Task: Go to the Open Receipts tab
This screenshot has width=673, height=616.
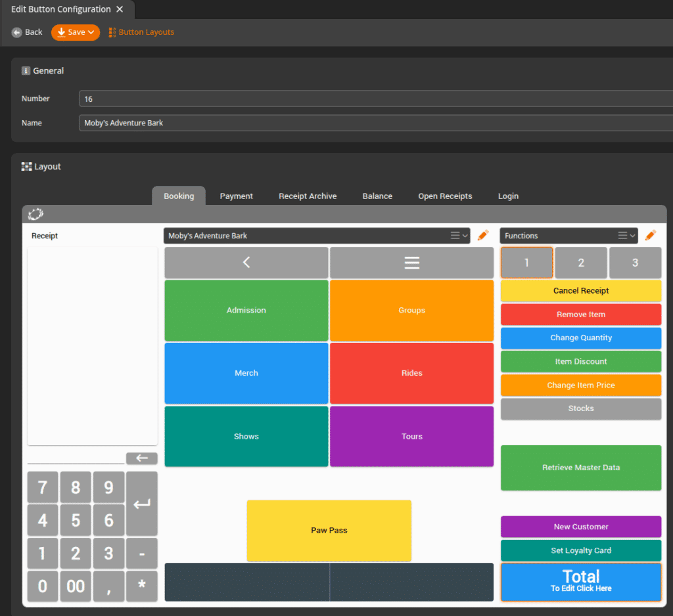Action: pyautogui.click(x=445, y=196)
